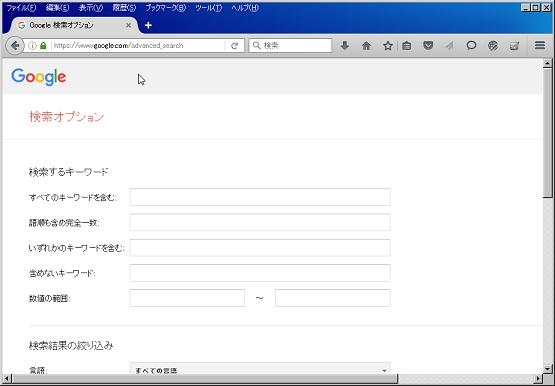The height and width of the screenshot is (386, 555).
Task: Minimize the browser window
Action: click(526, 7)
